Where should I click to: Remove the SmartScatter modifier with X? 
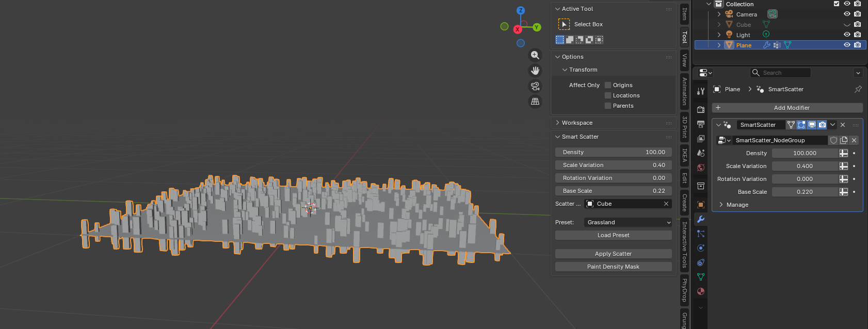click(843, 125)
